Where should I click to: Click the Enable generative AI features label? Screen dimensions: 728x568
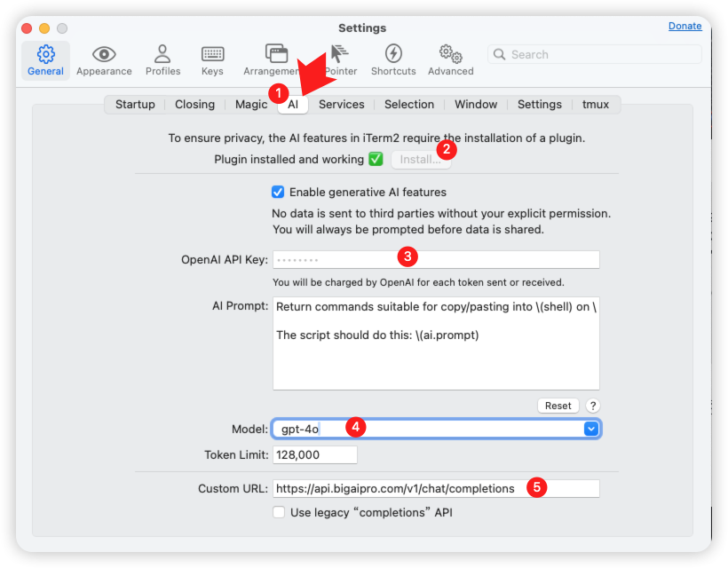tap(368, 192)
